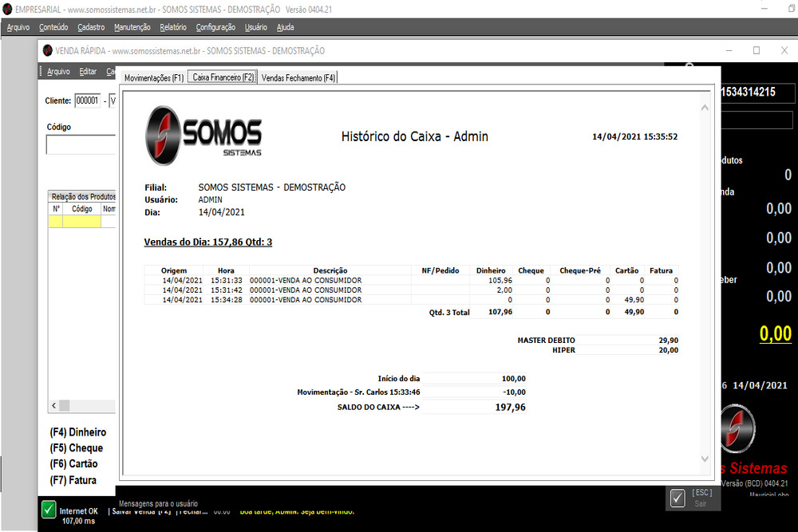Click the Hora column header
Screen dimensions: 798x532
click(x=226, y=270)
